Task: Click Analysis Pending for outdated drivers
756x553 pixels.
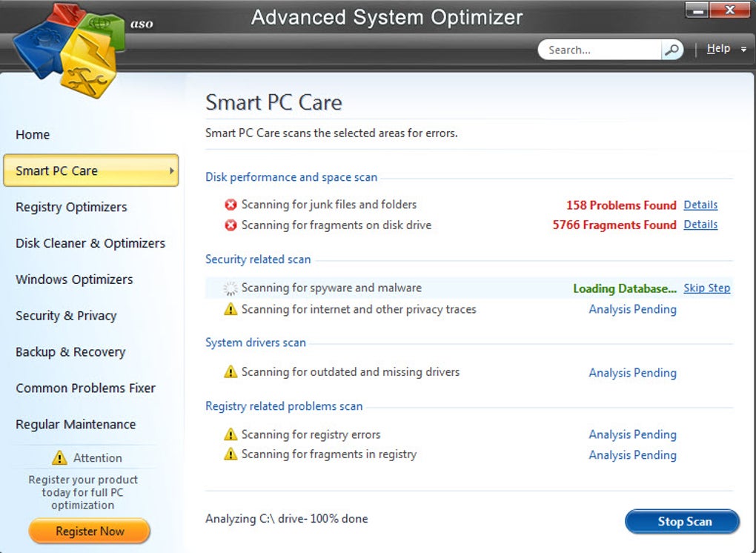Action: pyautogui.click(x=632, y=373)
